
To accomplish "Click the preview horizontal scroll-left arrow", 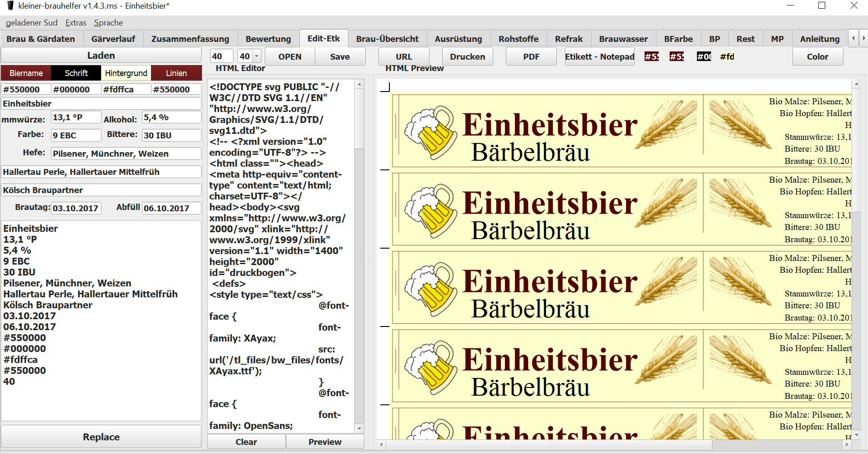I will (381, 444).
